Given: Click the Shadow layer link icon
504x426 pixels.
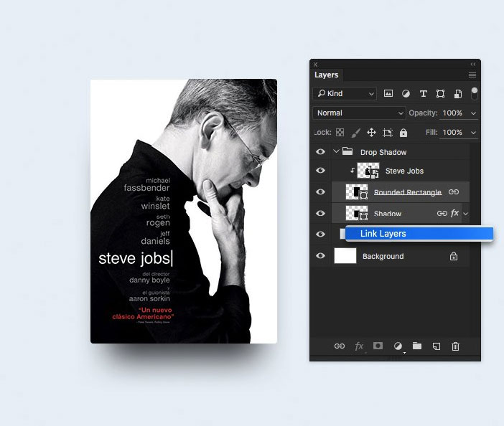Looking at the screenshot, I should point(442,213).
